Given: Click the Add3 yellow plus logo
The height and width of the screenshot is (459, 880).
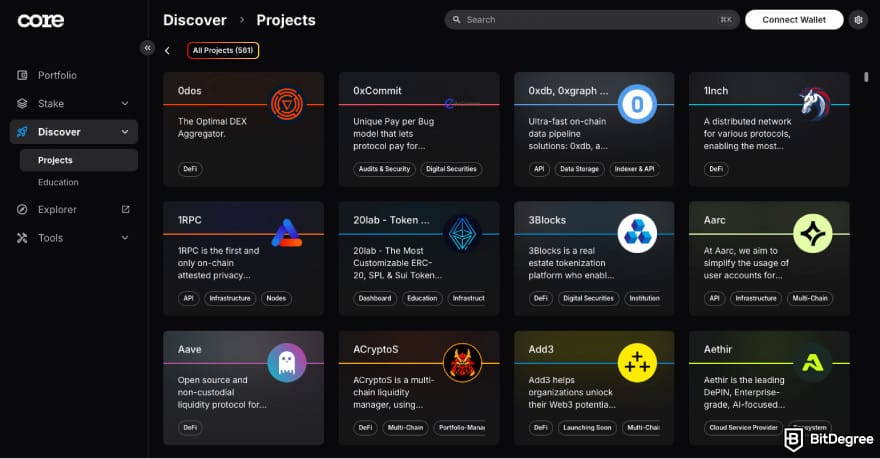Looking at the screenshot, I should tap(637, 362).
